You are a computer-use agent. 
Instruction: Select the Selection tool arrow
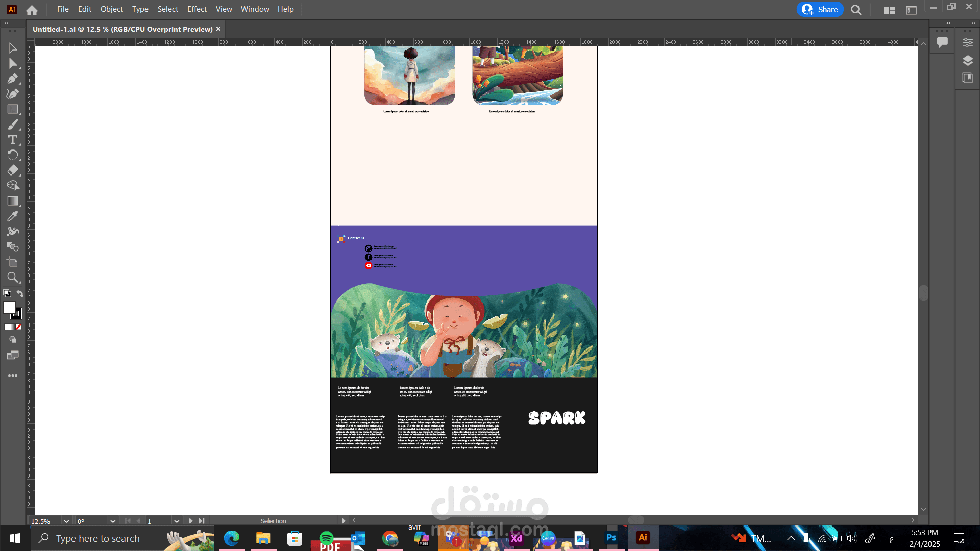click(13, 48)
